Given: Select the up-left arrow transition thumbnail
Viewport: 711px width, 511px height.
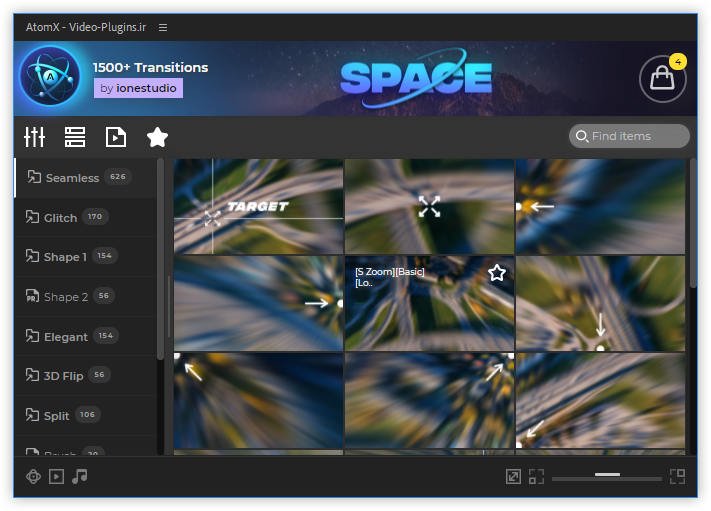Looking at the screenshot, I should 258,401.
